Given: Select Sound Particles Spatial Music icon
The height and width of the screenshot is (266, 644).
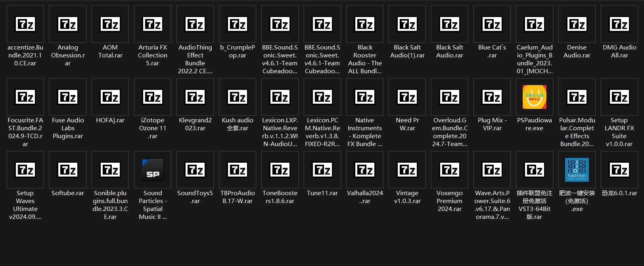Looking at the screenshot, I should (153, 170).
